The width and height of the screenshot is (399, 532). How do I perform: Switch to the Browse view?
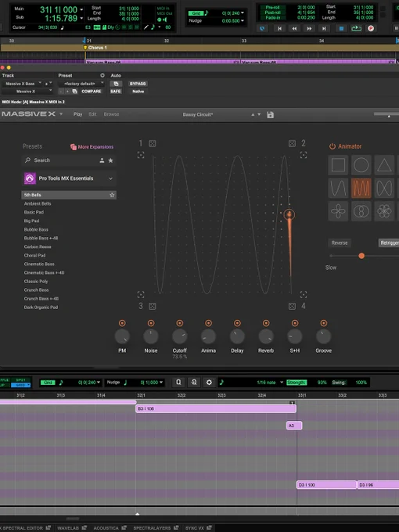tap(111, 114)
